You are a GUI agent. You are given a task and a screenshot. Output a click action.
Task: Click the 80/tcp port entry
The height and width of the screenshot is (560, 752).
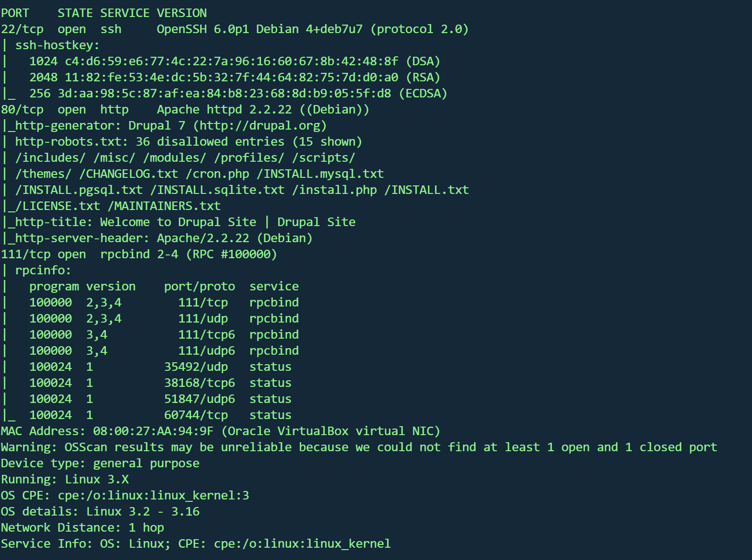pyautogui.click(x=22, y=110)
